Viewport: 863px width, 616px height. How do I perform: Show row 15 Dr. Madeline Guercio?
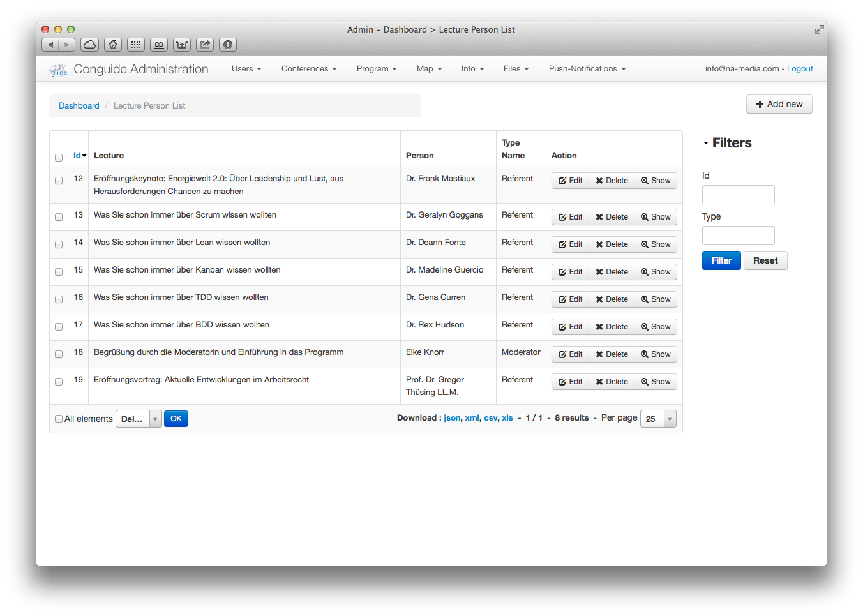click(656, 272)
